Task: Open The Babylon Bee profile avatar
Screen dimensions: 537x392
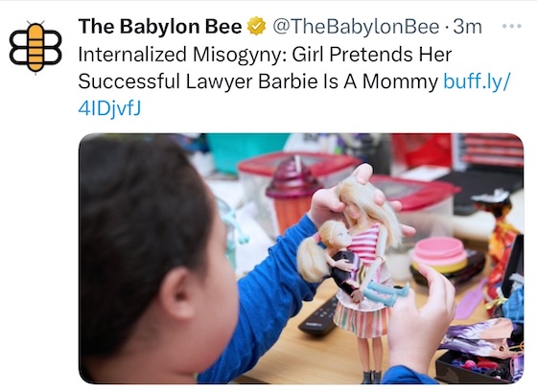Action: 35,47
